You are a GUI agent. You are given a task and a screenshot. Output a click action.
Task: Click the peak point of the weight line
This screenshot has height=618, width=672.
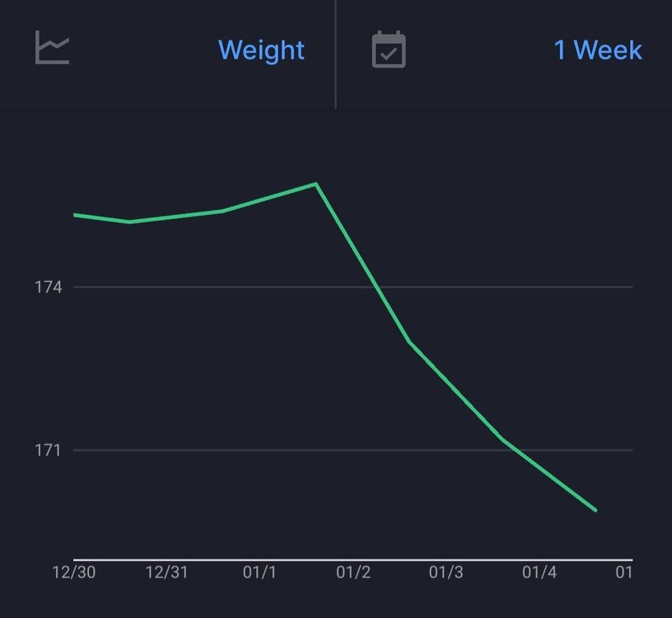316,184
